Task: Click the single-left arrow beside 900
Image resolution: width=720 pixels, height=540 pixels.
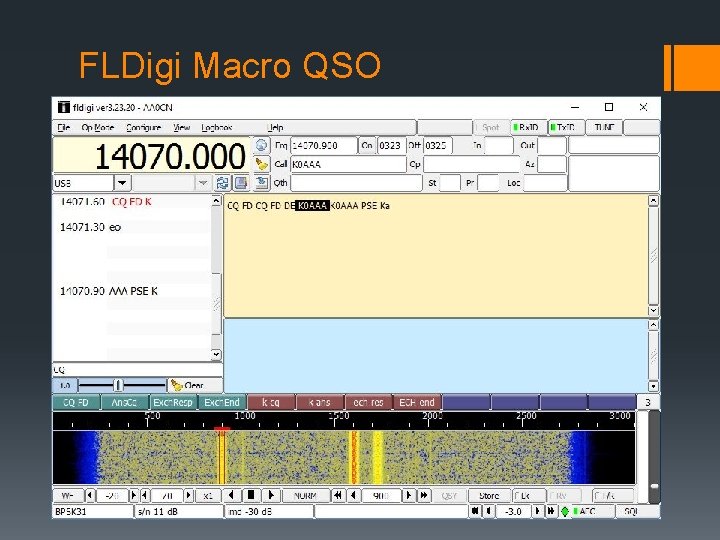Action: [x=353, y=495]
